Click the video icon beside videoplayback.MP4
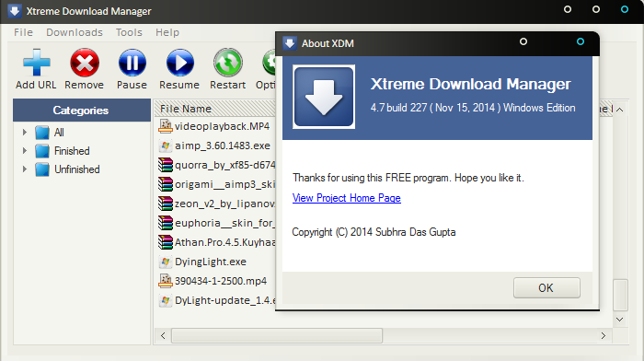 click(x=165, y=126)
